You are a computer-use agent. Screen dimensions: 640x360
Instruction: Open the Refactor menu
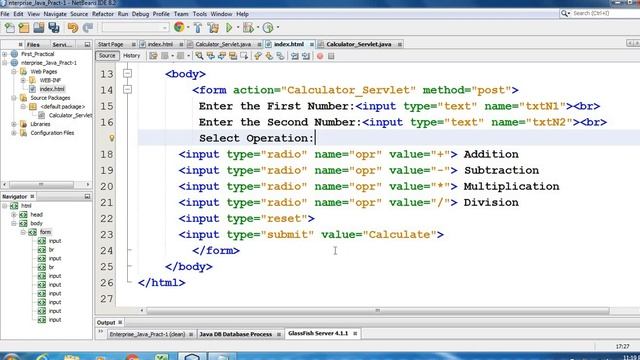click(103, 14)
